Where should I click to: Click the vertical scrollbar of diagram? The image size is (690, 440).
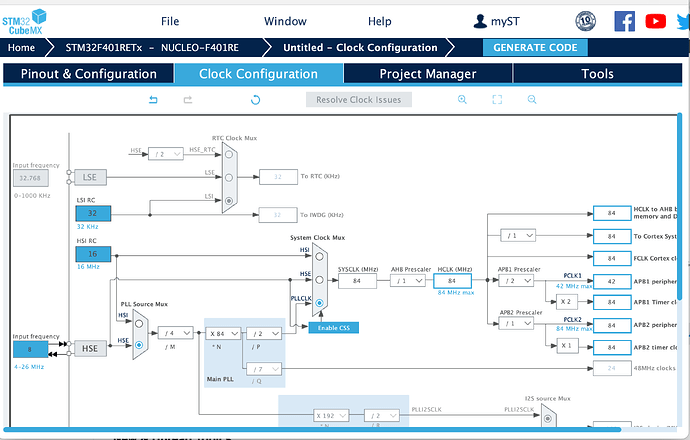679,207
